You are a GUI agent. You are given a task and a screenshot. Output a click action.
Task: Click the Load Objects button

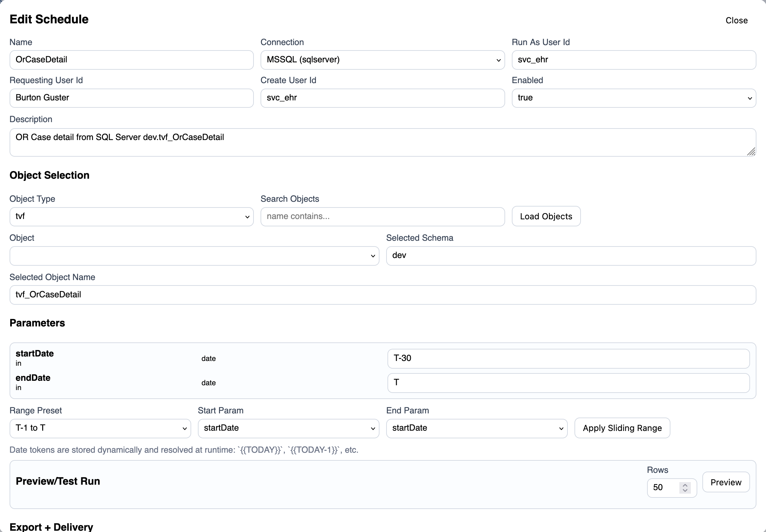[x=546, y=216]
